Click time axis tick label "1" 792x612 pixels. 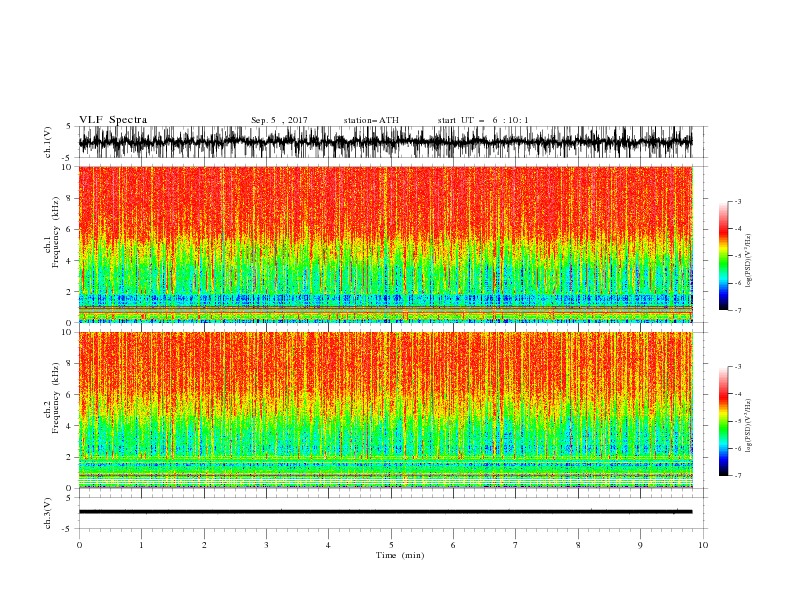pos(141,545)
